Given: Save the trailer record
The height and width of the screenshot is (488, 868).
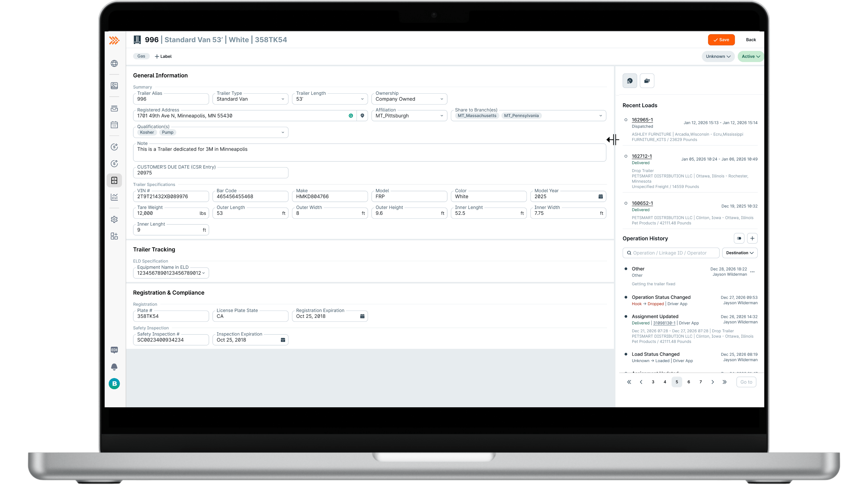Looking at the screenshot, I should (x=721, y=39).
